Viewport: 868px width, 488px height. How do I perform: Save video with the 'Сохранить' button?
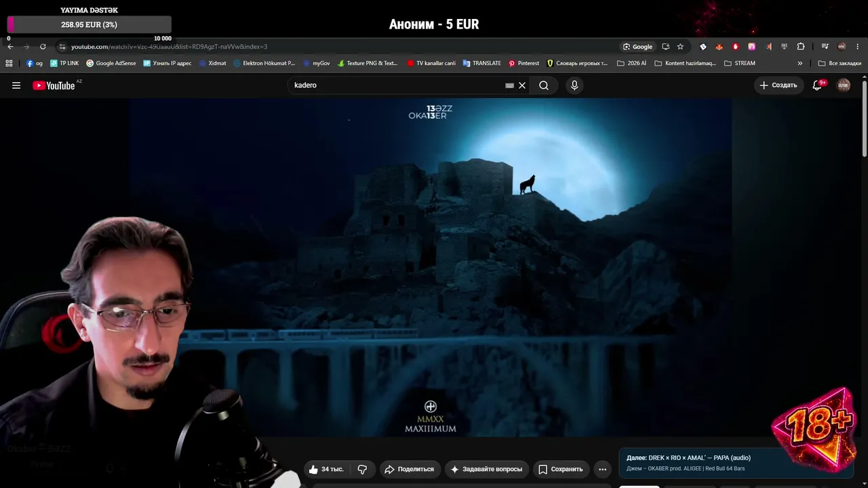[561, 469]
